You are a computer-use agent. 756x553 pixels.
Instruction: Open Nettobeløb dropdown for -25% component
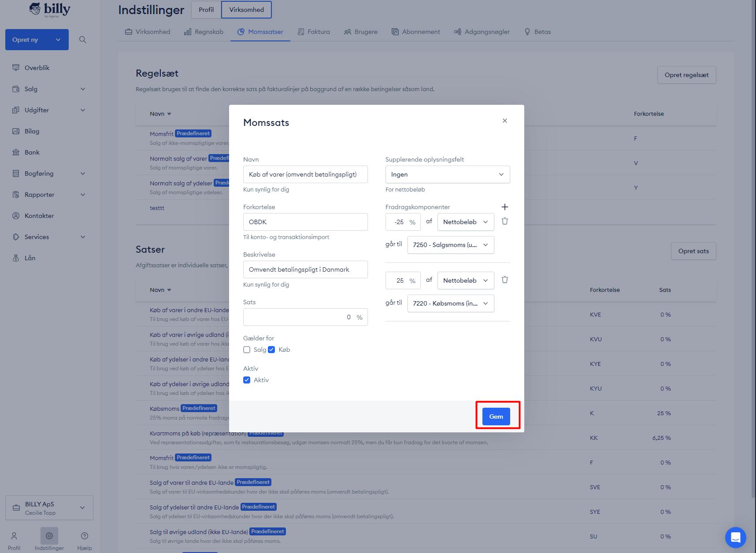click(x=466, y=222)
